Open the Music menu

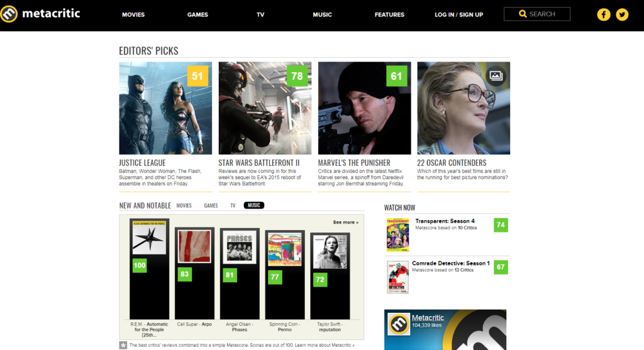pyautogui.click(x=322, y=14)
